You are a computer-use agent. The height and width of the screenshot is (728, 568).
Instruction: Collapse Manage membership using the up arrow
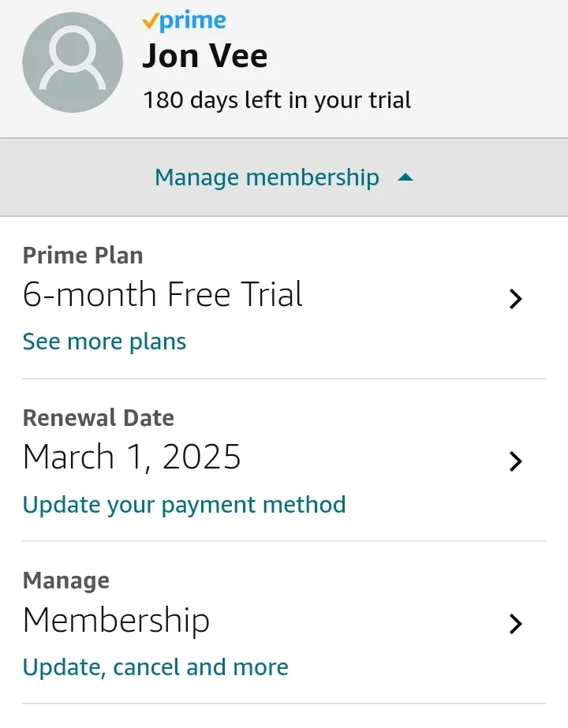405,177
